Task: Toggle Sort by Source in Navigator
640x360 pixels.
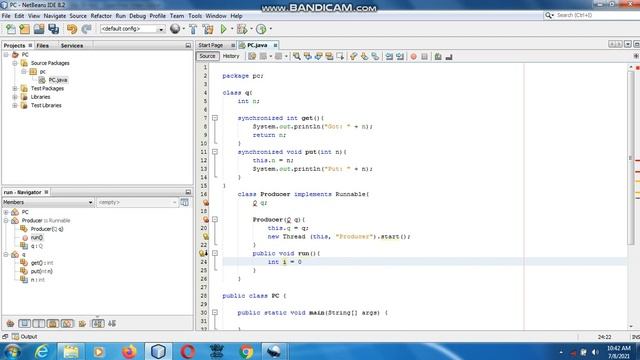Action: 112,324
